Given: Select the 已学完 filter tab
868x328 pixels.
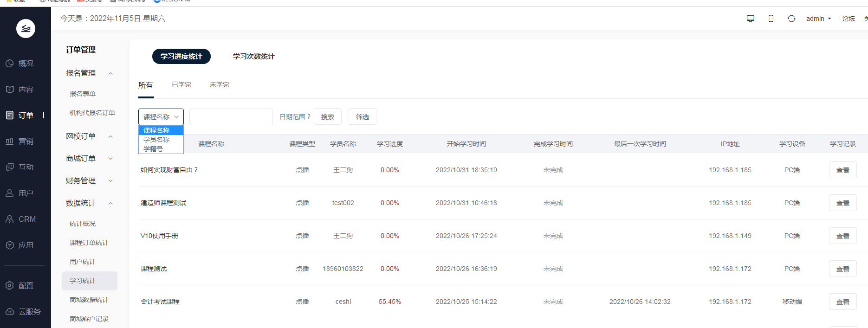Looking at the screenshot, I should [181, 84].
